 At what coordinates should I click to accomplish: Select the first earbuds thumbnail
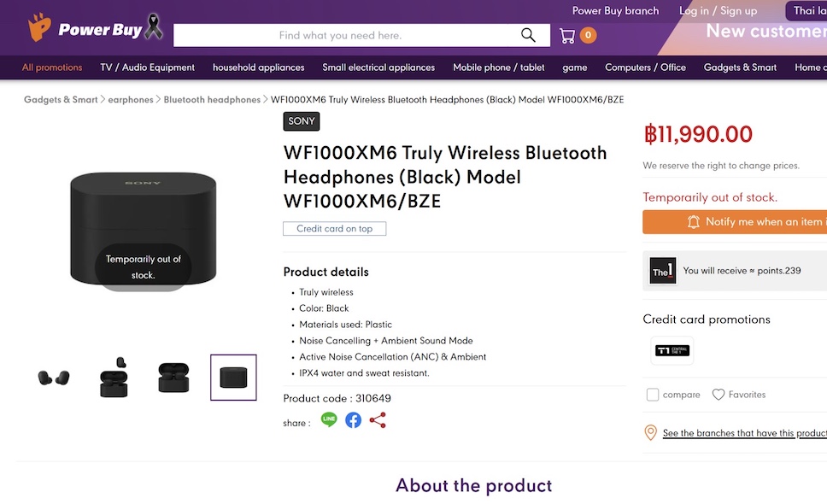tap(54, 377)
